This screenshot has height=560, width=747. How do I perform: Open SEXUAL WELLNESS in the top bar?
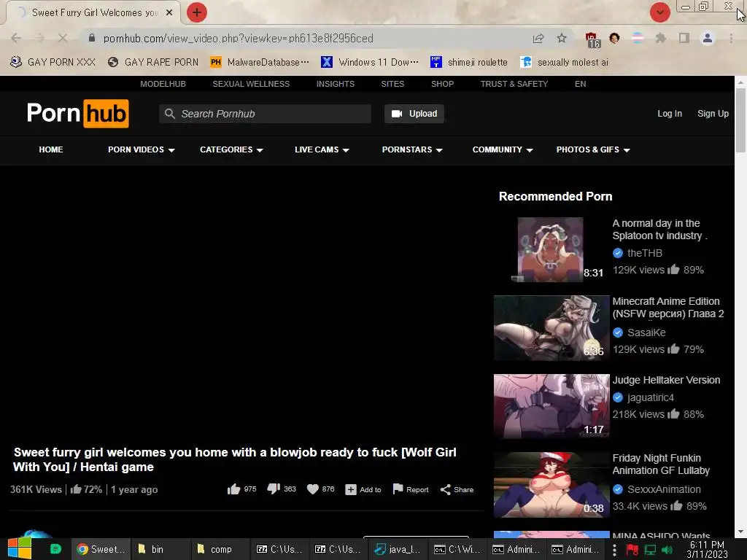pyautogui.click(x=251, y=84)
